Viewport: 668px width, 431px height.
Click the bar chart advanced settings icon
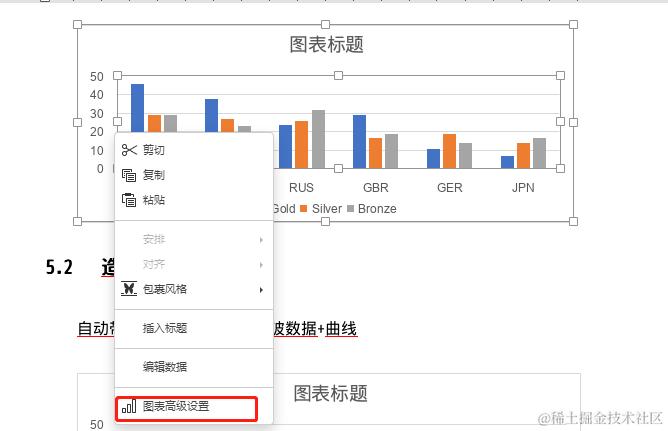(x=129, y=406)
